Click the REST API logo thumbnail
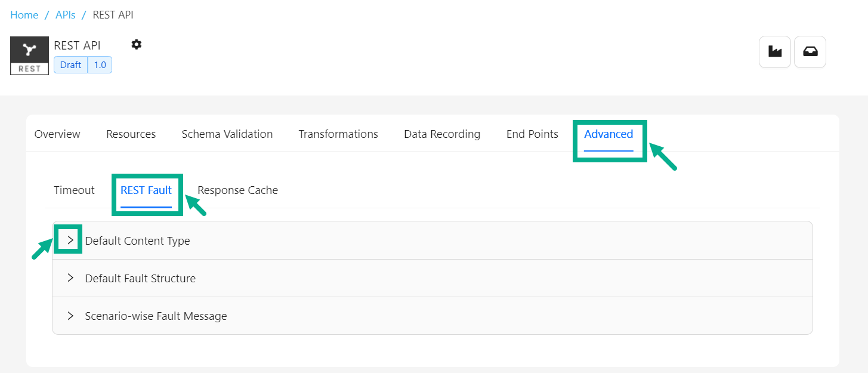The height and width of the screenshot is (373, 868). tap(29, 56)
